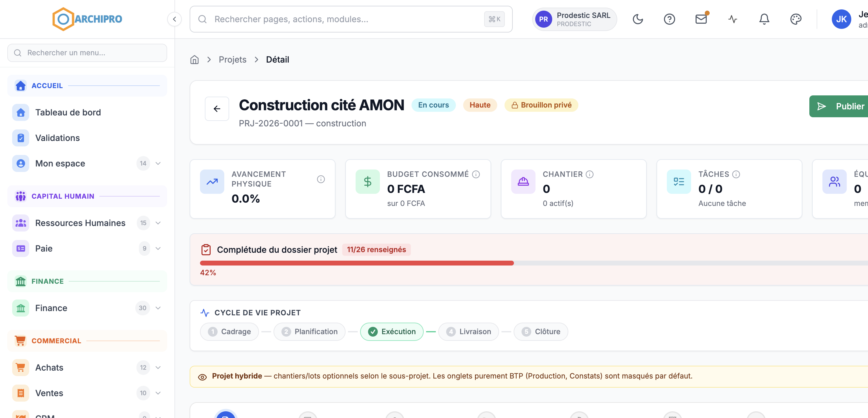
Task: Toggle dark mode moon icon
Action: point(638,19)
